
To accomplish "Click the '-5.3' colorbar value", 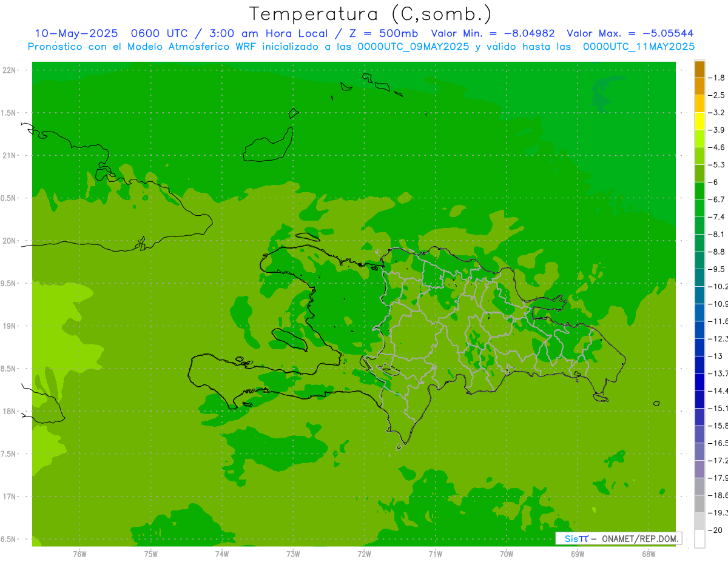I will [x=717, y=165].
